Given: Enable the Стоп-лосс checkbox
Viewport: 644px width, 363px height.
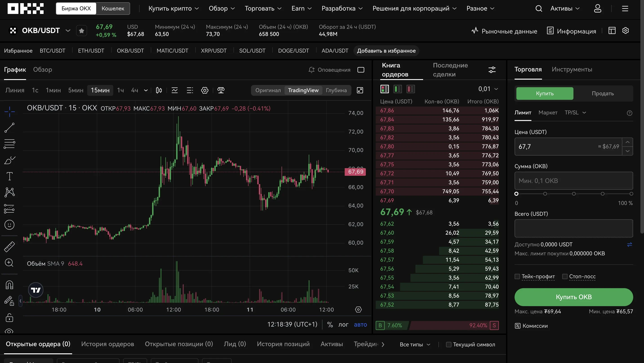Looking at the screenshot, I should click(x=564, y=276).
